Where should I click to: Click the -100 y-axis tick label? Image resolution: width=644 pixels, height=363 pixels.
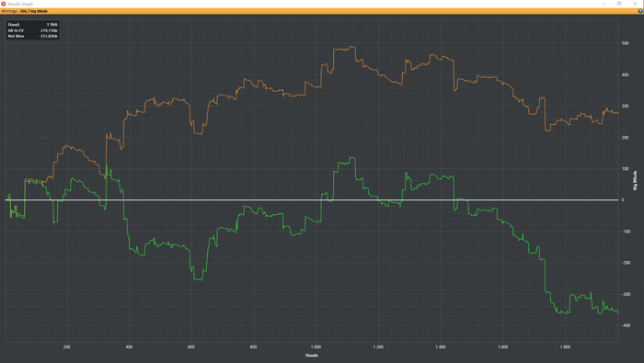click(x=626, y=232)
